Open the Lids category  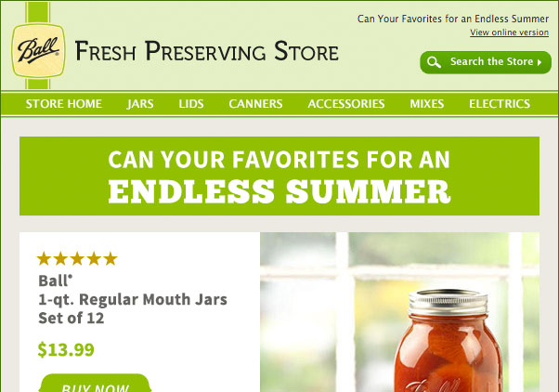pyautogui.click(x=191, y=104)
